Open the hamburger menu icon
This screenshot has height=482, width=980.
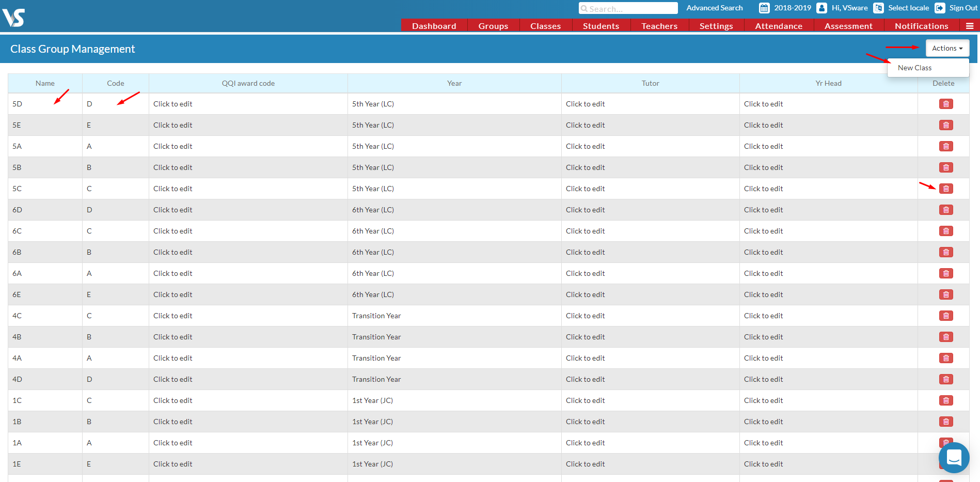click(970, 26)
